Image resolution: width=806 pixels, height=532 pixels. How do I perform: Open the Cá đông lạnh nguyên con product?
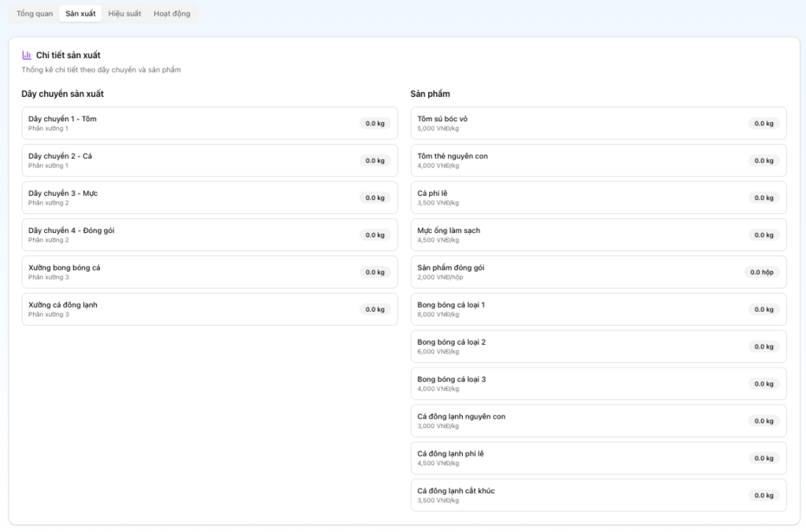click(x=598, y=421)
